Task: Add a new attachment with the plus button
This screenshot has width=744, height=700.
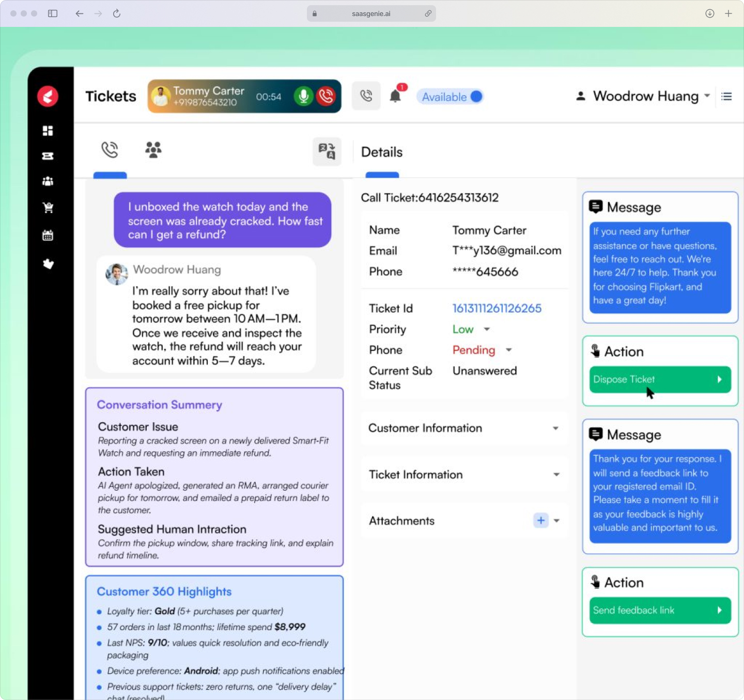Action: [x=540, y=521]
